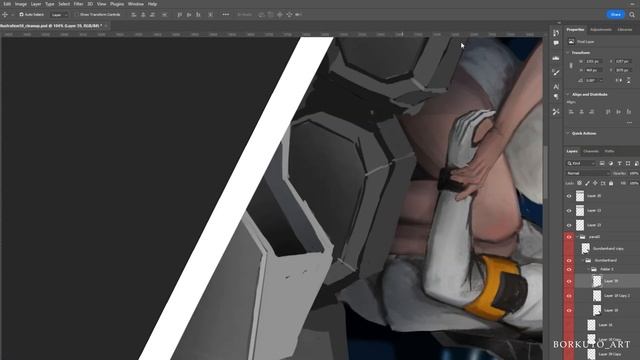Switch to the Paths tab
The image size is (640, 360).
(x=609, y=151)
